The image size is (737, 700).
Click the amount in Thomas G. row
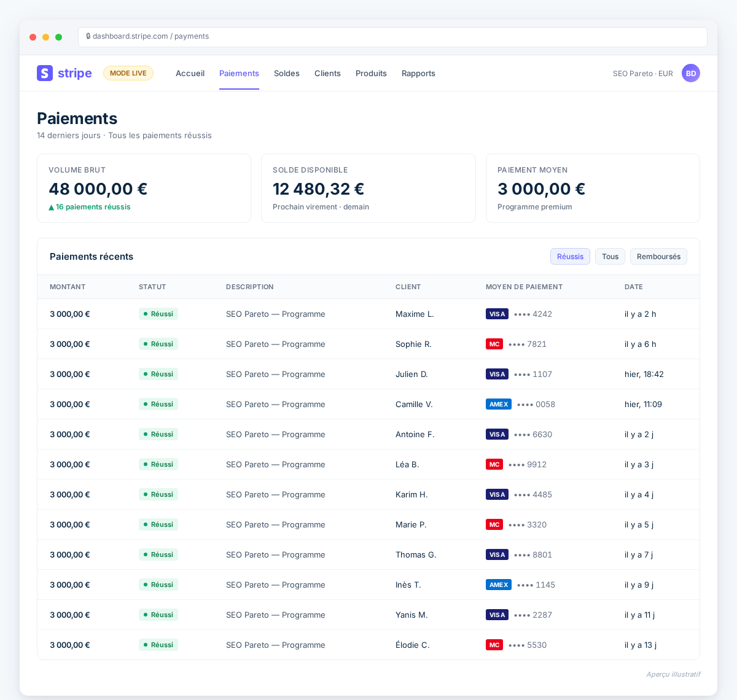(x=70, y=554)
